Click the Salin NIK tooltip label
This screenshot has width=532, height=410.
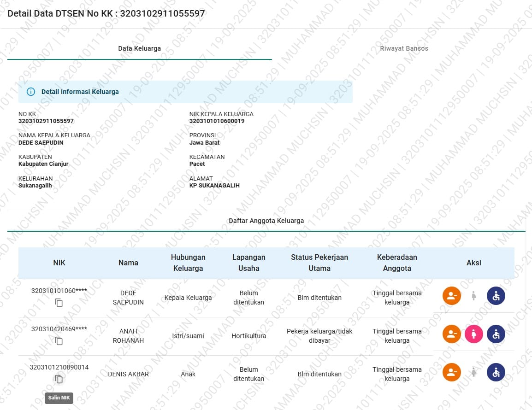click(59, 398)
